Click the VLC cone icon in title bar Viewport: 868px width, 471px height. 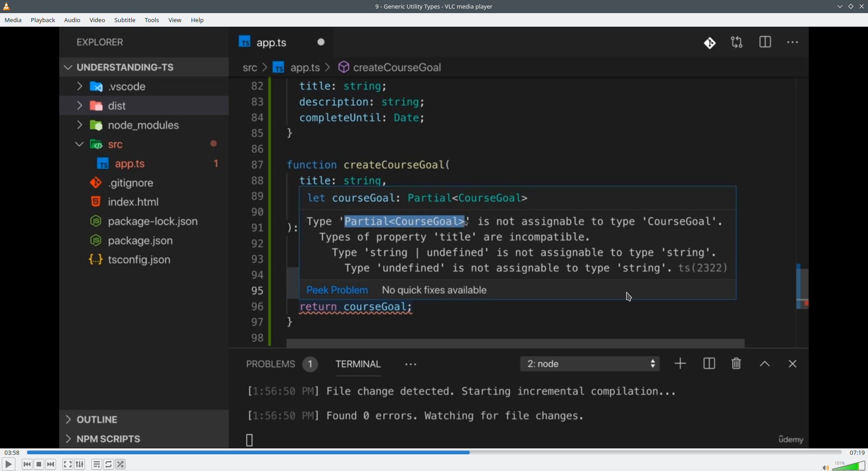[x=7, y=6]
